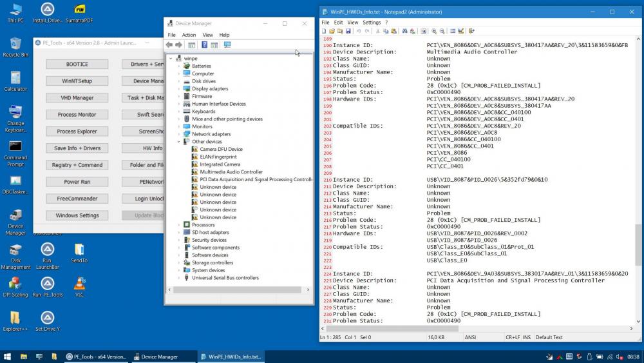The height and width of the screenshot is (363, 644).
Task: Open Command Prompt desktop icon
Action: (15, 150)
